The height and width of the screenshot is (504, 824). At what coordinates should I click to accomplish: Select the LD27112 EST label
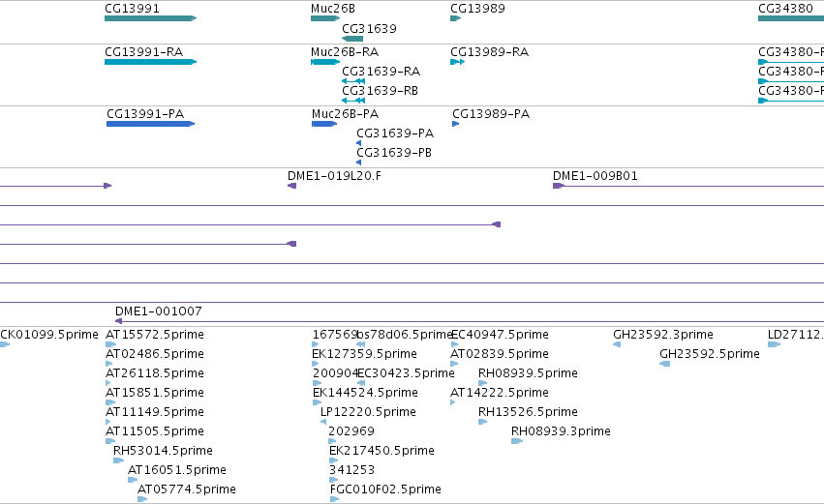point(796,335)
